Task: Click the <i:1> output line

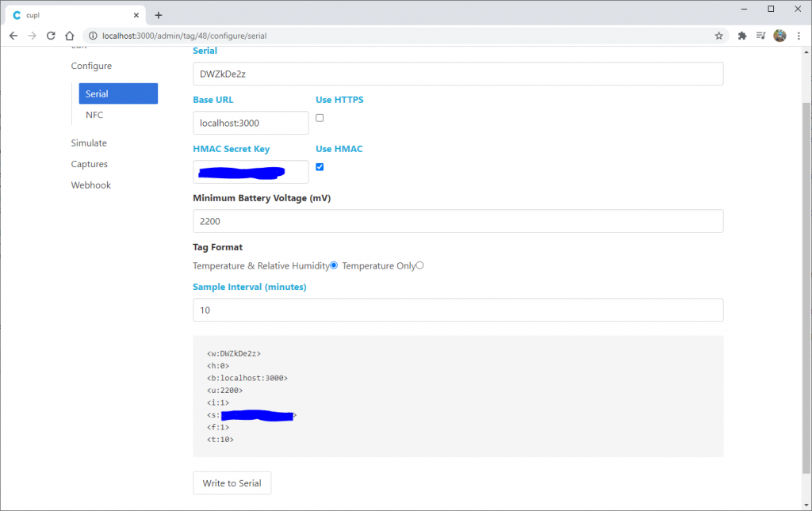Action: point(217,402)
